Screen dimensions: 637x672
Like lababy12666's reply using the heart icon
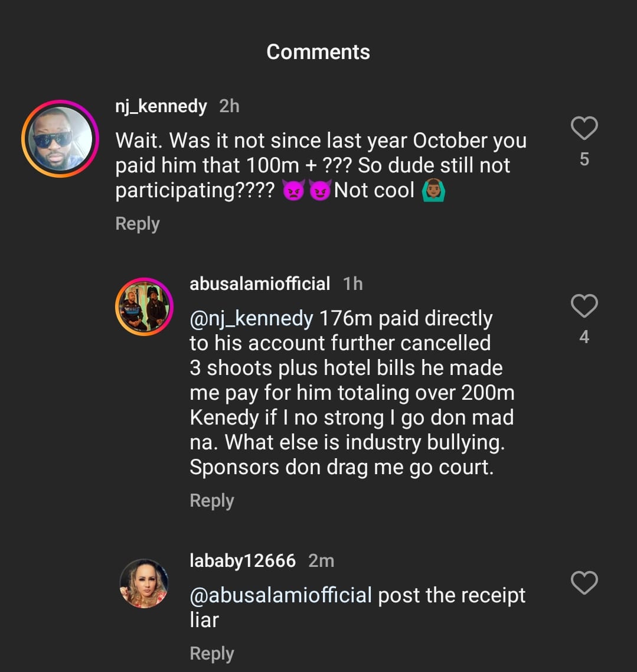tap(584, 583)
